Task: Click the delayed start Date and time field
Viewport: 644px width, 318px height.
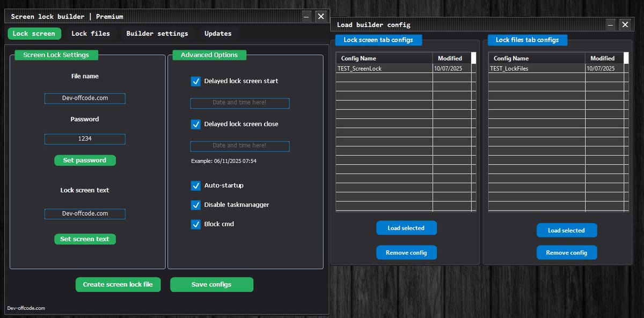Action: pyautogui.click(x=239, y=103)
